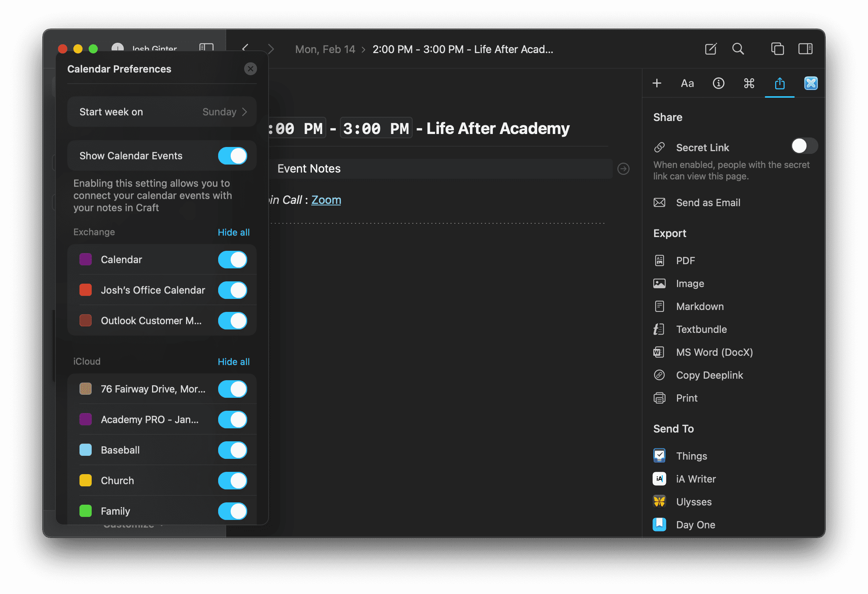Navigate back with the left arrow
This screenshot has height=594, width=868.
coord(245,48)
